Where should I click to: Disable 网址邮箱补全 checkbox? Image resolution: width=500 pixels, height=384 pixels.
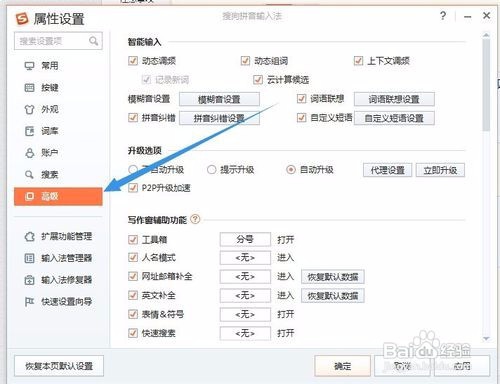coord(133,276)
